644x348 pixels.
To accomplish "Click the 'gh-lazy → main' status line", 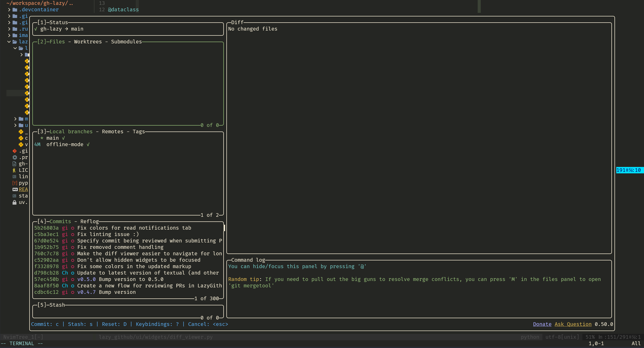I will [62, 29].
